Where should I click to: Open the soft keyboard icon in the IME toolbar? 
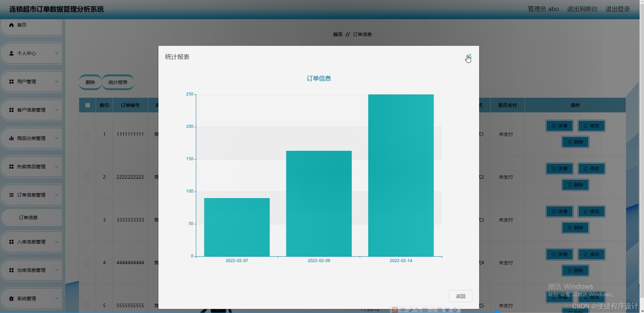click(x=425, y=310)
